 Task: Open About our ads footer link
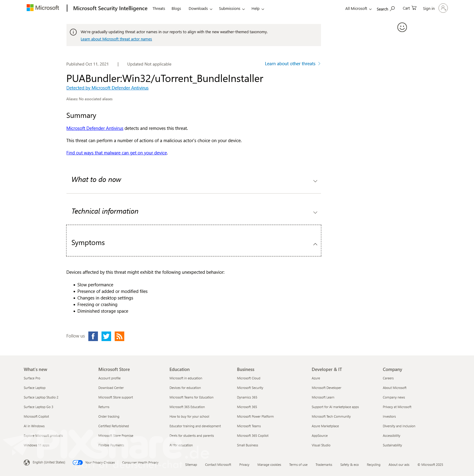[x=399, y=465]
